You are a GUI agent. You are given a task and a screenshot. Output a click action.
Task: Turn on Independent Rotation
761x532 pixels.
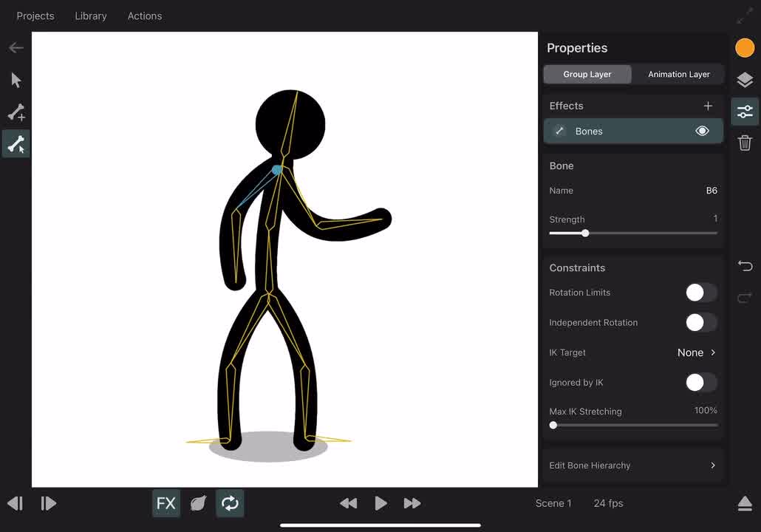[x=700, y=323]
